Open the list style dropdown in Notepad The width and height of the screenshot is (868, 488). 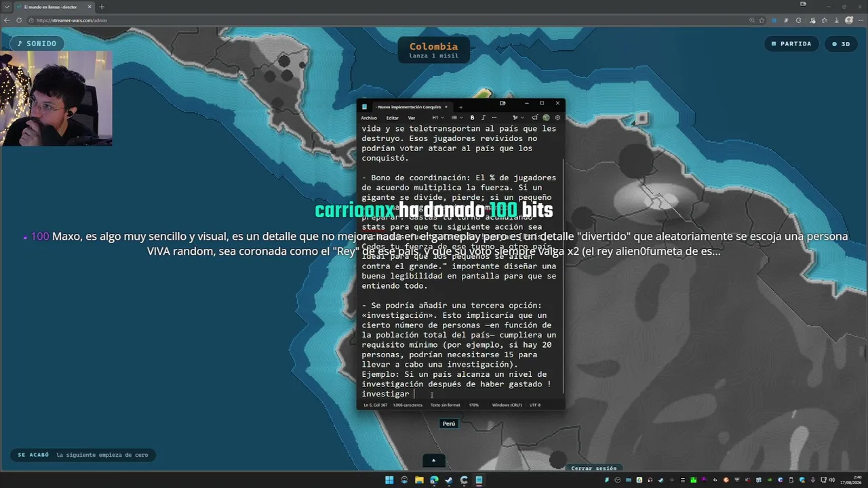coord(457,118)
